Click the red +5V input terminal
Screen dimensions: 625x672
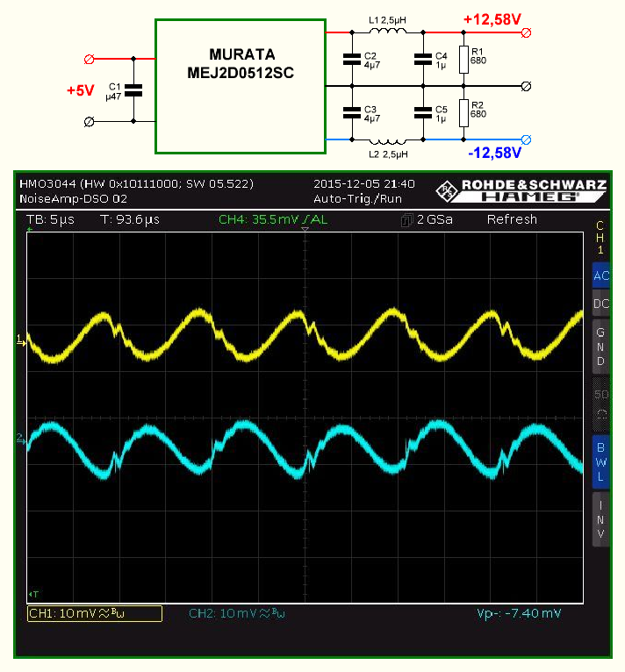pyautogui.click(x=89, y=59)
